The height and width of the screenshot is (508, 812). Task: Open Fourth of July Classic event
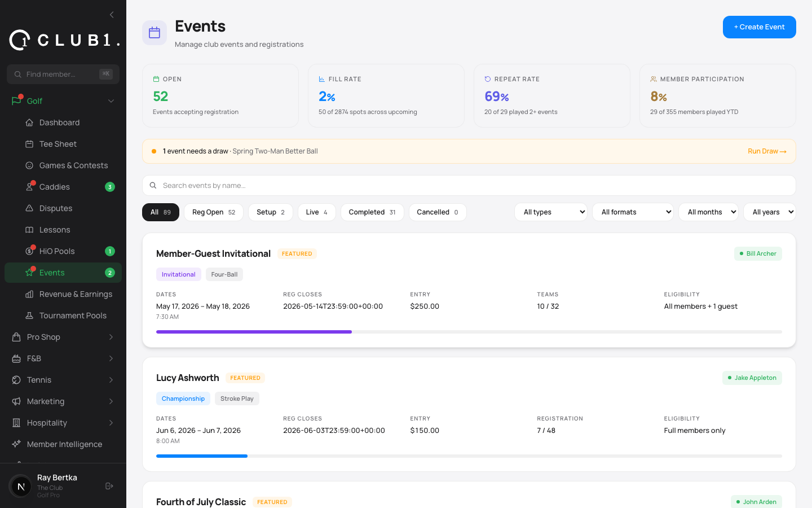[x=201, y=502]
